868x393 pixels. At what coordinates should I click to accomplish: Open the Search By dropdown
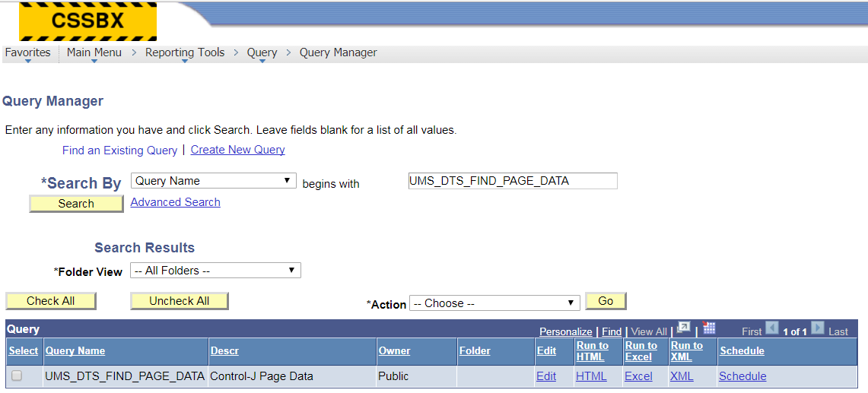214,181
